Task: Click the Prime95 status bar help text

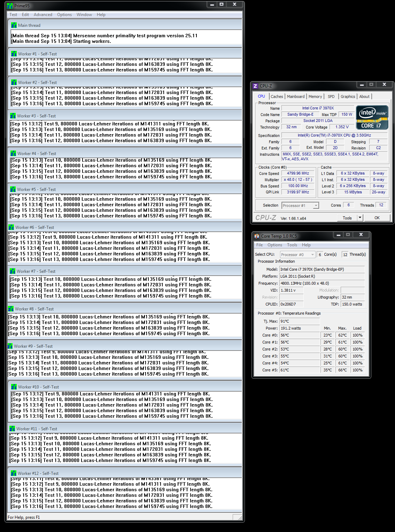Action: (24, 517)
